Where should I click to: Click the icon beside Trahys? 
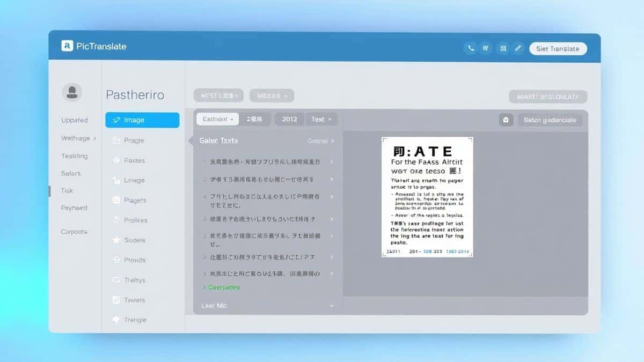click(x=116, y=280)
